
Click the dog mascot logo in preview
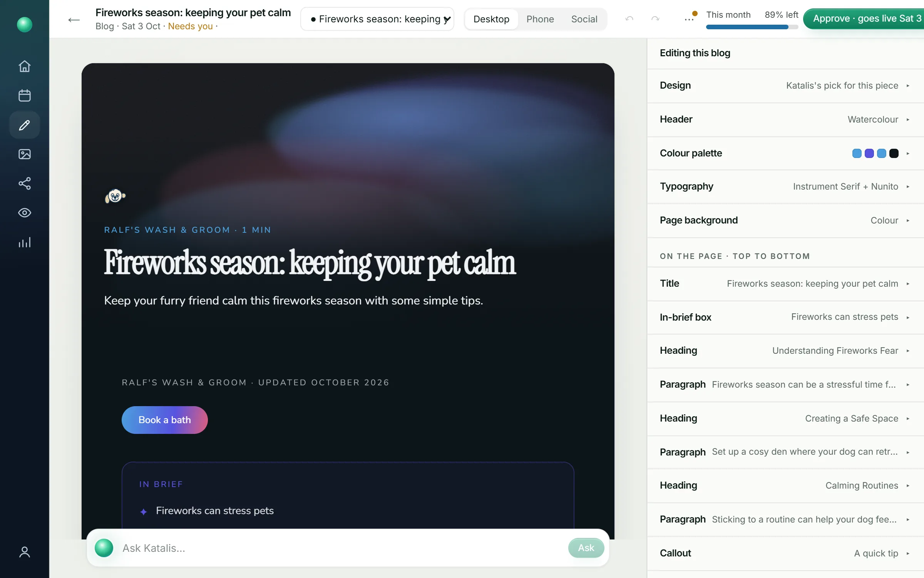[115, 196]
